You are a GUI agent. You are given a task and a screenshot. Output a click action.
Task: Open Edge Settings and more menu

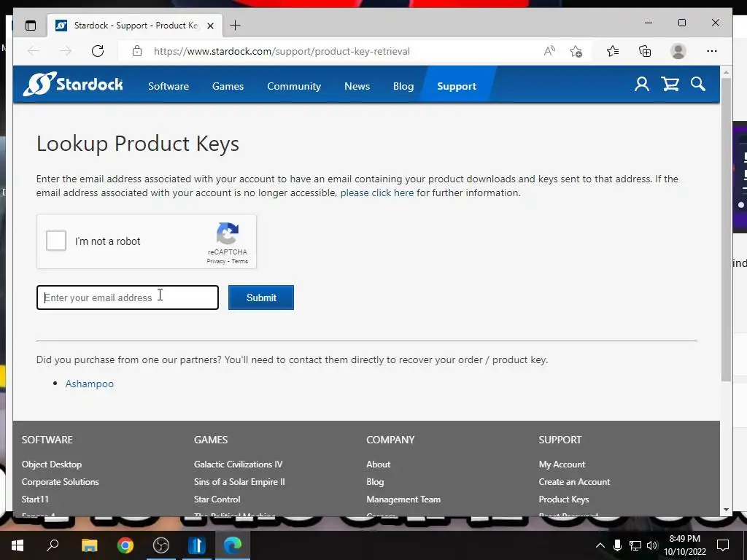(x=712, y=51)
